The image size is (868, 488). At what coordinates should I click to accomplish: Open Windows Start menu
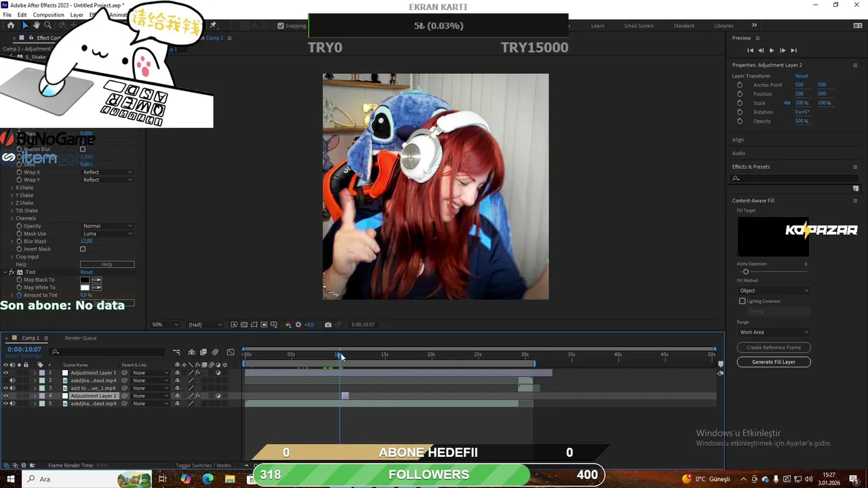11,479
